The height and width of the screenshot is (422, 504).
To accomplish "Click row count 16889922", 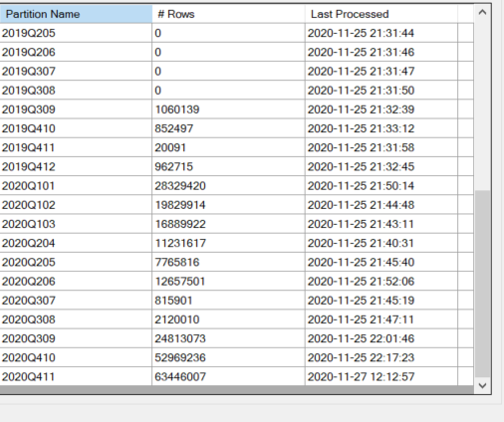I will (x=180, y=224).
